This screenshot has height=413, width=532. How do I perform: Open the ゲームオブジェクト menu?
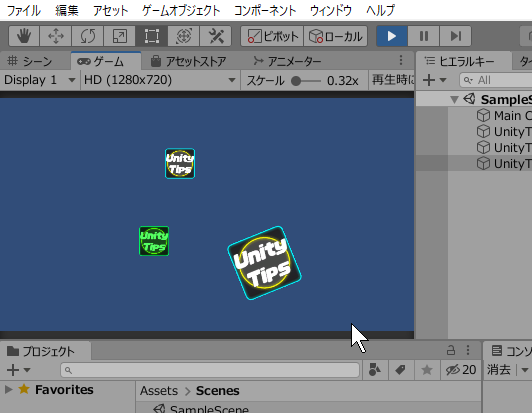click(x=181, y=11)
